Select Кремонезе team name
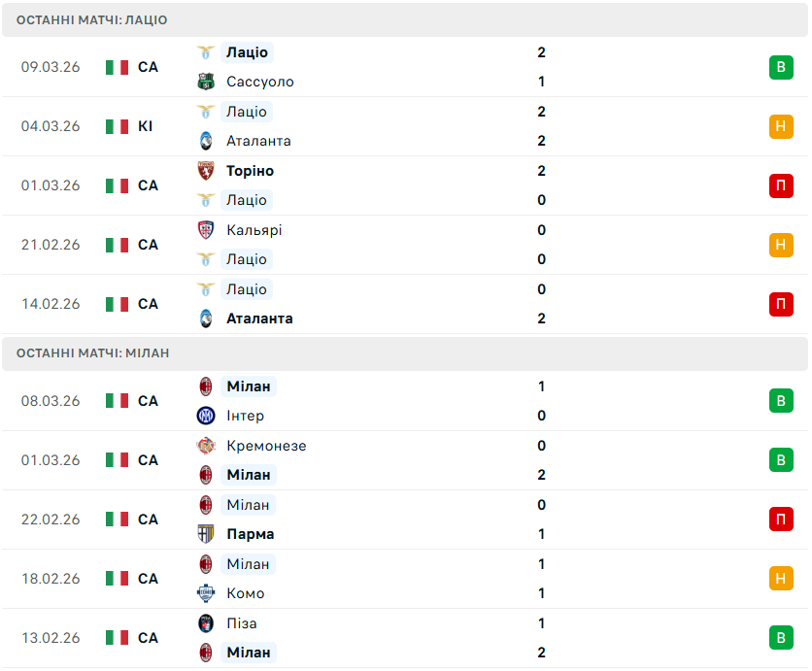Image resolution: width=812 pixels, height=671 pixels. 266,446
